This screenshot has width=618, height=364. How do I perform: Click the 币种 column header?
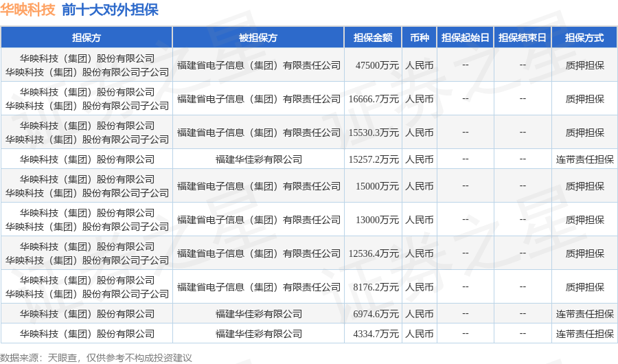click(420, 38)
